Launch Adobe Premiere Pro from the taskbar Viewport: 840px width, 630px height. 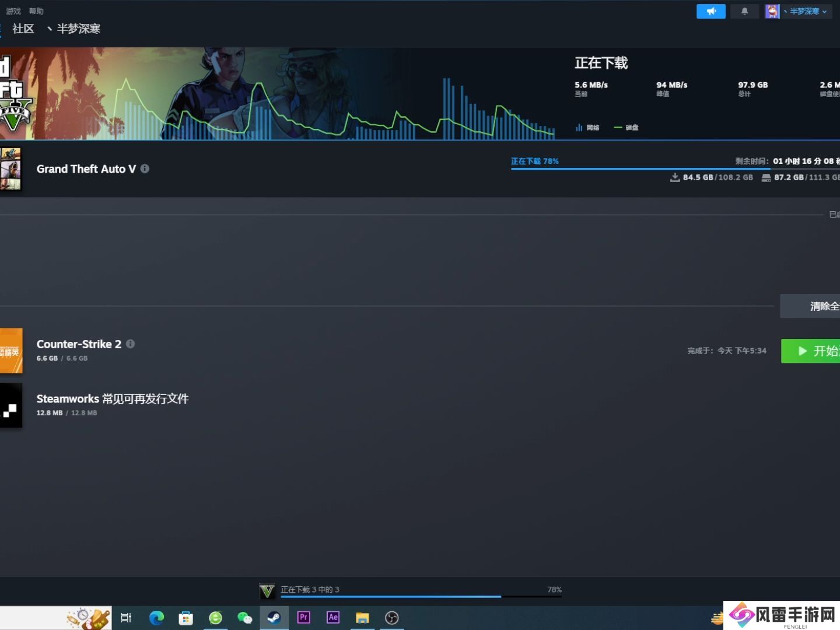(x=303, y=617)
